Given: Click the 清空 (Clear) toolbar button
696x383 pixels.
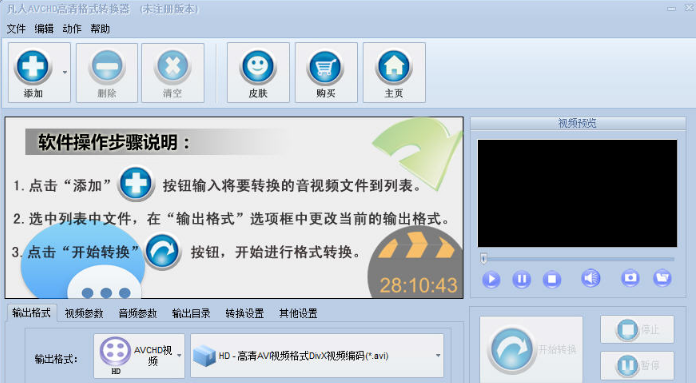Looking at the screenshot, I should [x=173, y=73].
